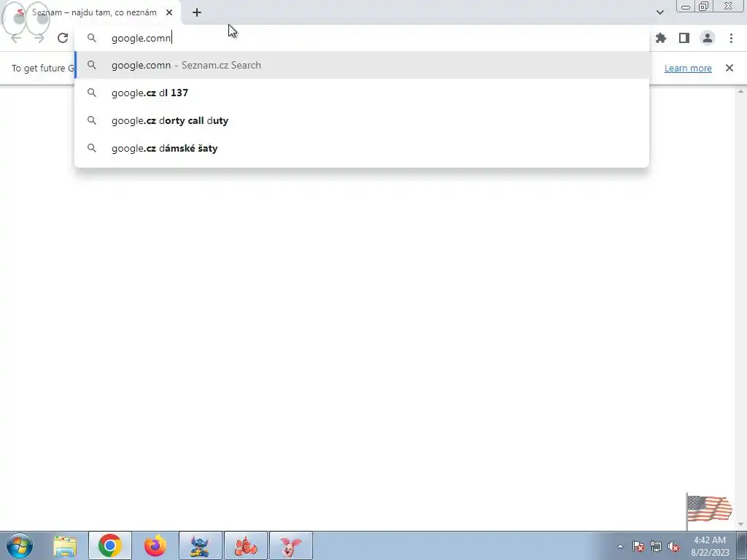Switch to Chrome in taskbar
The image size is (747, 560).
[110, 545]
